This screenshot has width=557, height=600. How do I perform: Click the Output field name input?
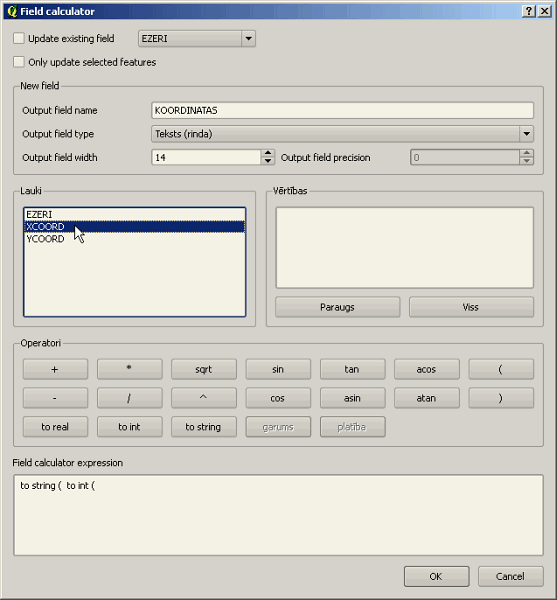342,110
